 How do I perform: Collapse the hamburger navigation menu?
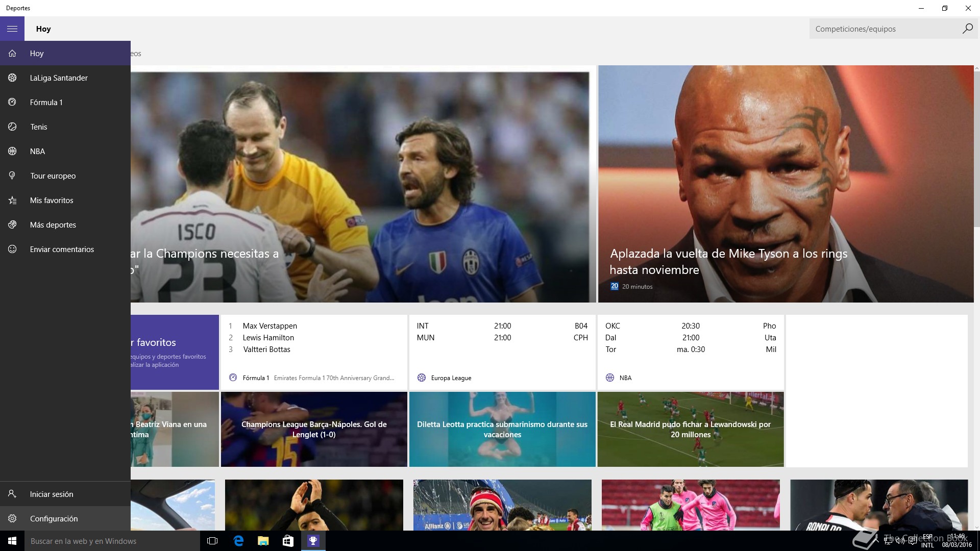(x=12, y=29)
